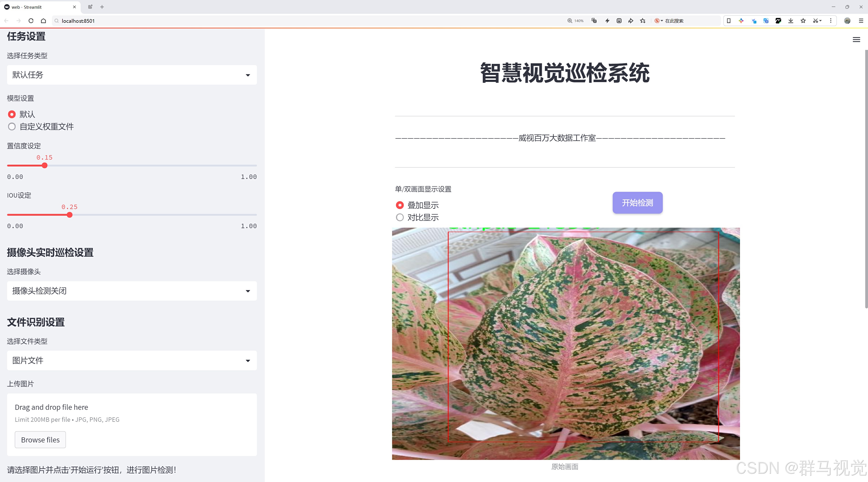Open a new browser tab
The height and width of the screenshot is (482, 868).
102,7
